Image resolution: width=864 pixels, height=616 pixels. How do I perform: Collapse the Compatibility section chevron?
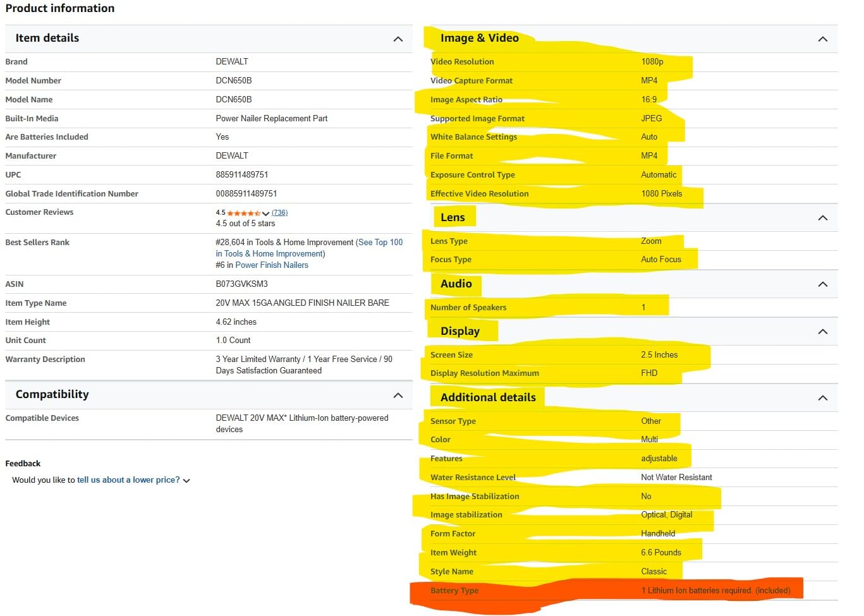(x=398, y=396)
